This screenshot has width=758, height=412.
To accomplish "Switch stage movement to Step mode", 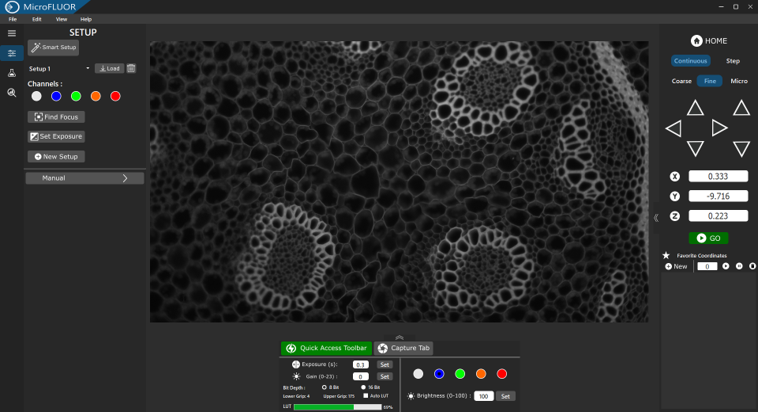I will point(733,61).
